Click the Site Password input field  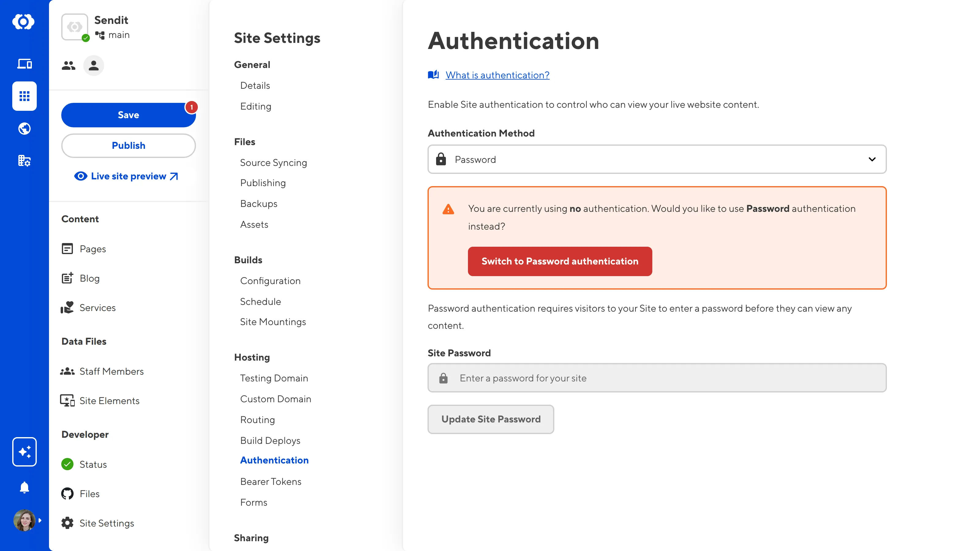pyautogui.click(x=657, y=378)
